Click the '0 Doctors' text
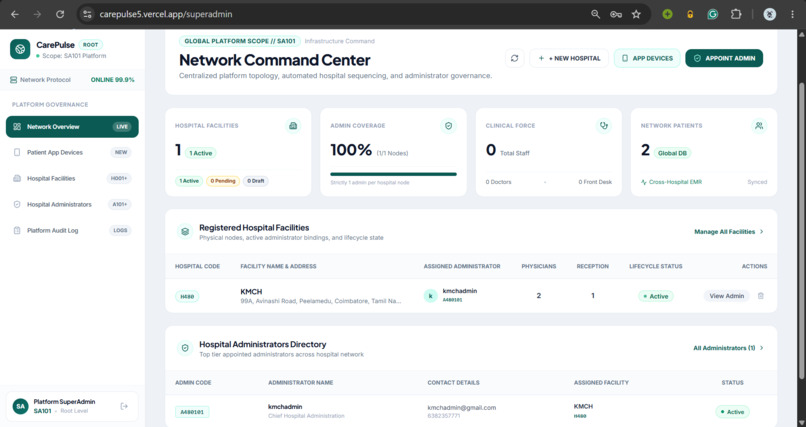Screen dimensions: 806x427 tap(499, 182)
